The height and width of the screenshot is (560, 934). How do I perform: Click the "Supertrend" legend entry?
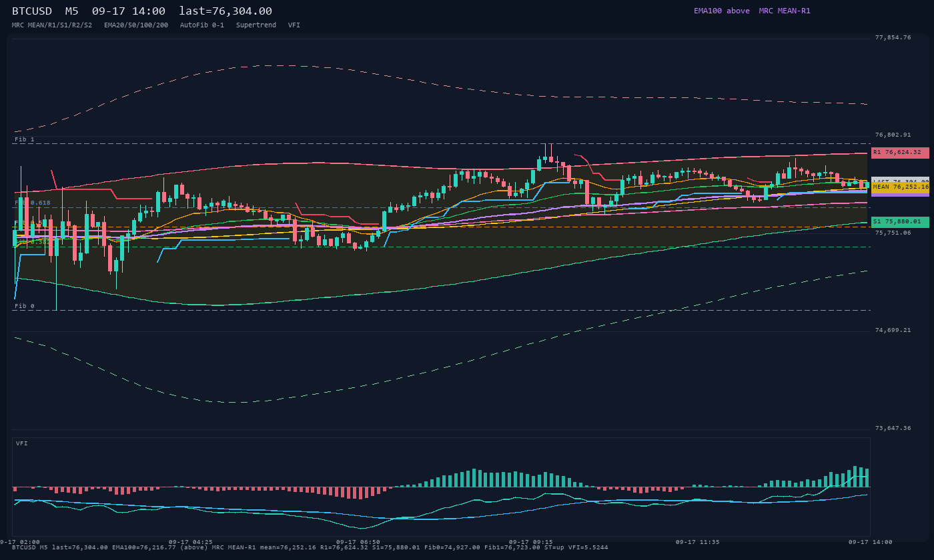(x=256, y=25)
